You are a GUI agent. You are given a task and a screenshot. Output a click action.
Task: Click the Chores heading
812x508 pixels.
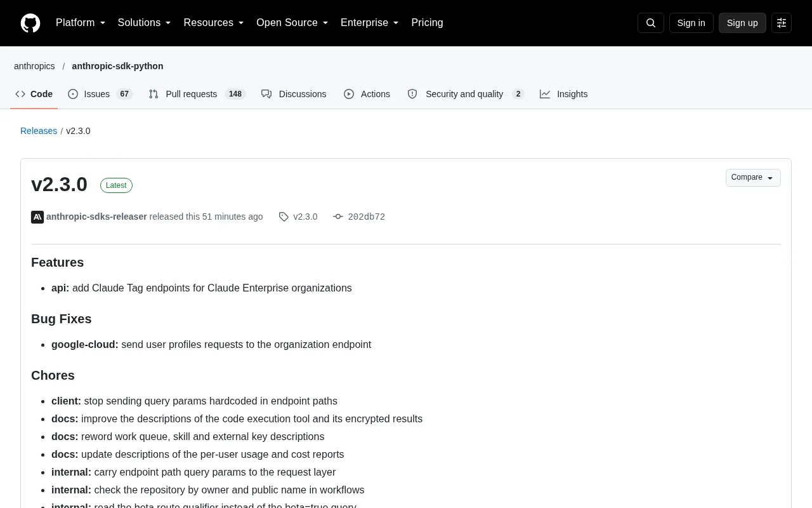point(53,375)
